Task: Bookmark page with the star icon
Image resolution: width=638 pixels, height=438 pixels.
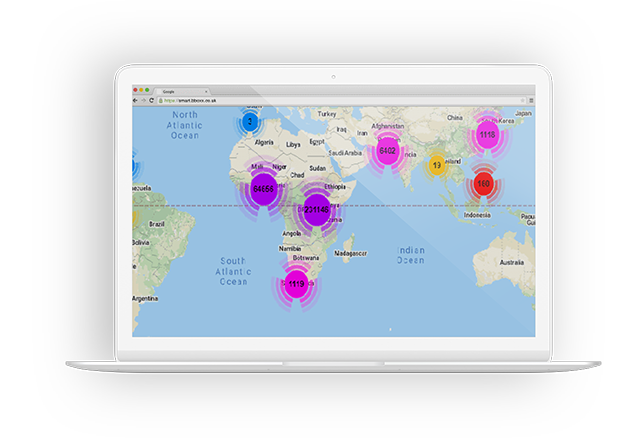Action: coord(521,101)
